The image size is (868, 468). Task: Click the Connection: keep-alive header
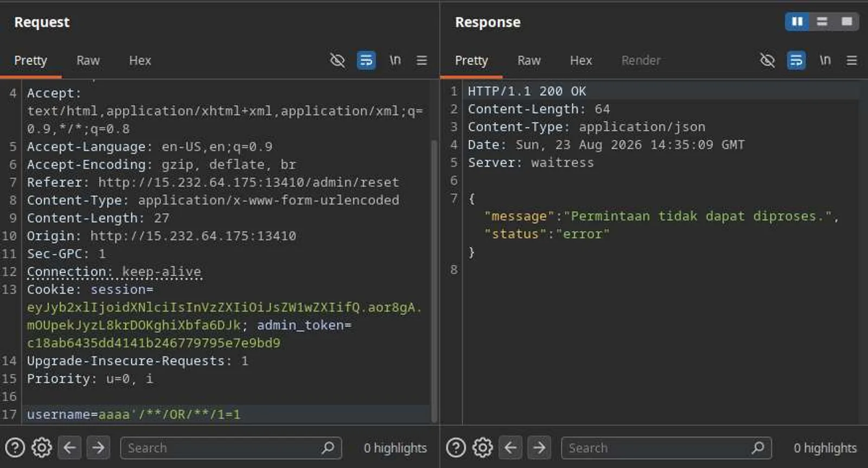(x=114, y=271)
